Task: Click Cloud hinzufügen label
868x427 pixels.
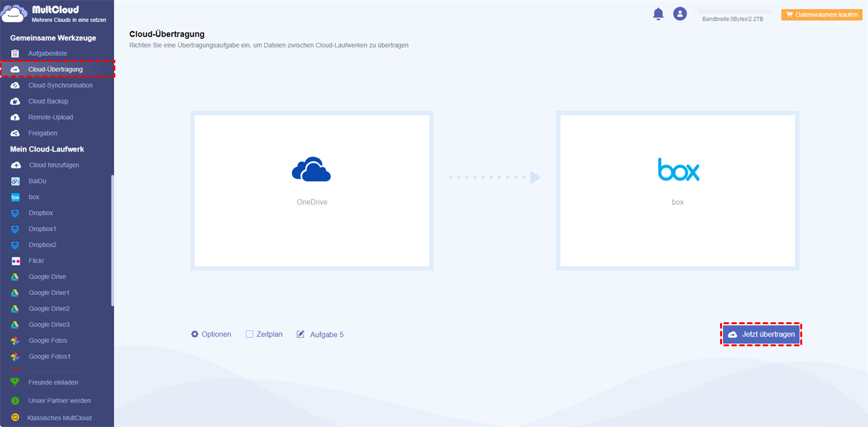Action: (x=54, y=165)
